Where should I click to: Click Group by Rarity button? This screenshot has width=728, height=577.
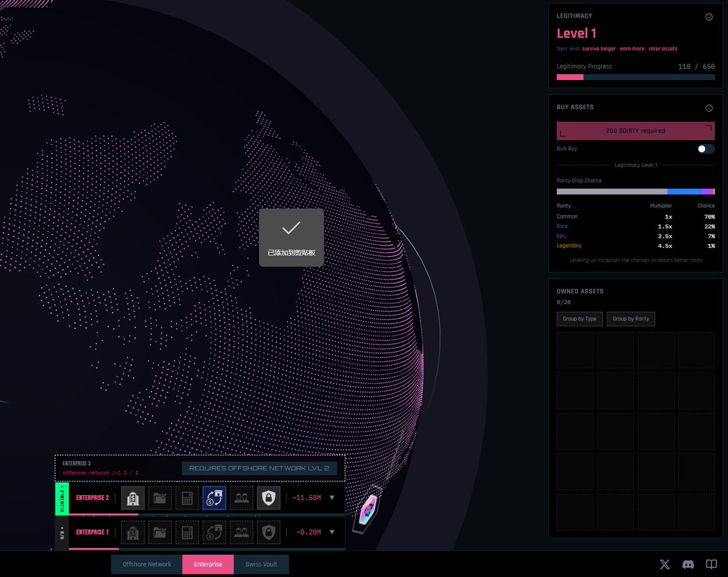[x=631, y=319]
